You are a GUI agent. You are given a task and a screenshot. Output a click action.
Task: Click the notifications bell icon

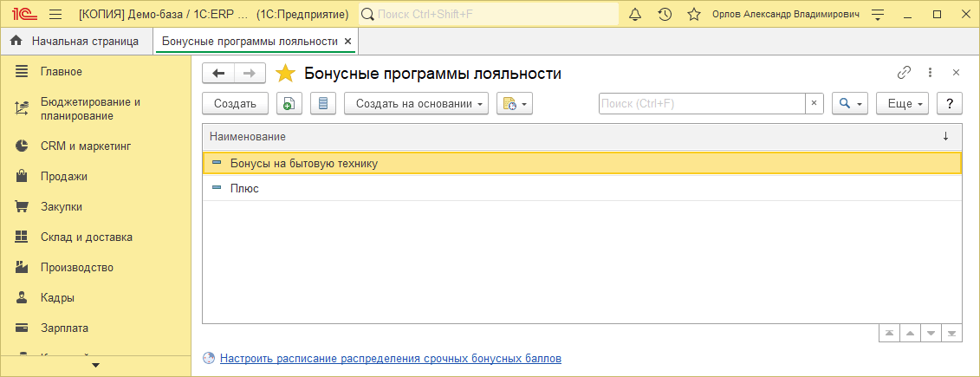(635, 15)
